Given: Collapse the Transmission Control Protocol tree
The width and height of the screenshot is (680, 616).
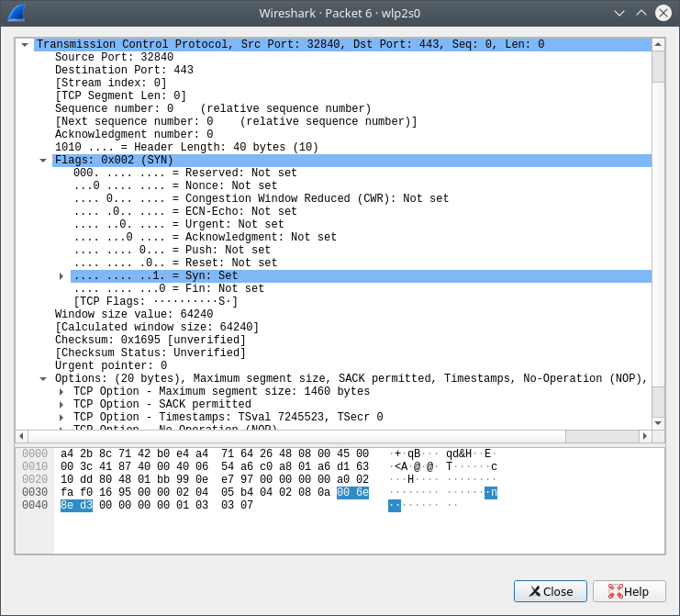Looking at the screenshot, I should 25,45.
